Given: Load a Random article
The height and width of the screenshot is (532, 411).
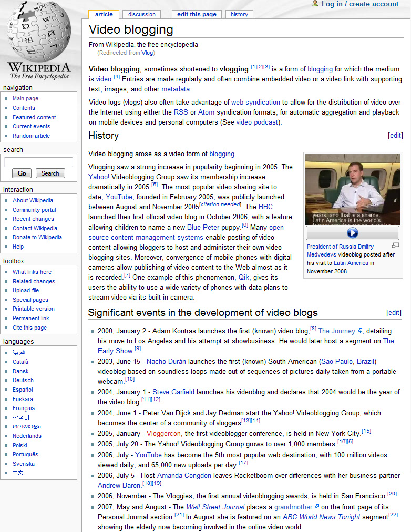Looking at the screenshot, I should click(31, 136).
